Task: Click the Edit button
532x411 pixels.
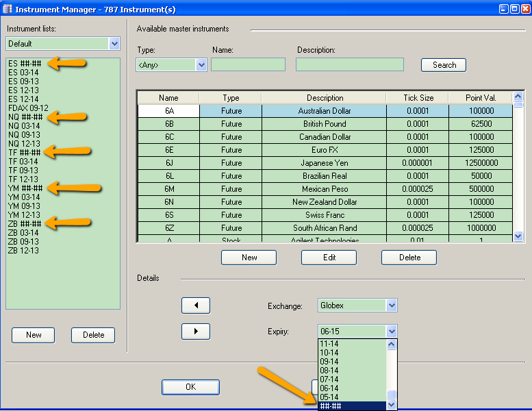Action: coord(329,258)
